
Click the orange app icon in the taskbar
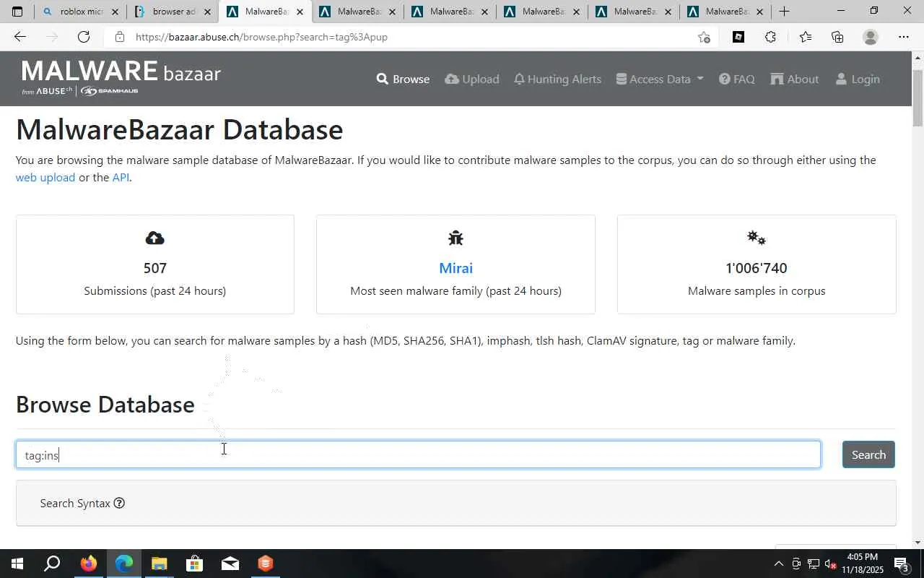265,564
